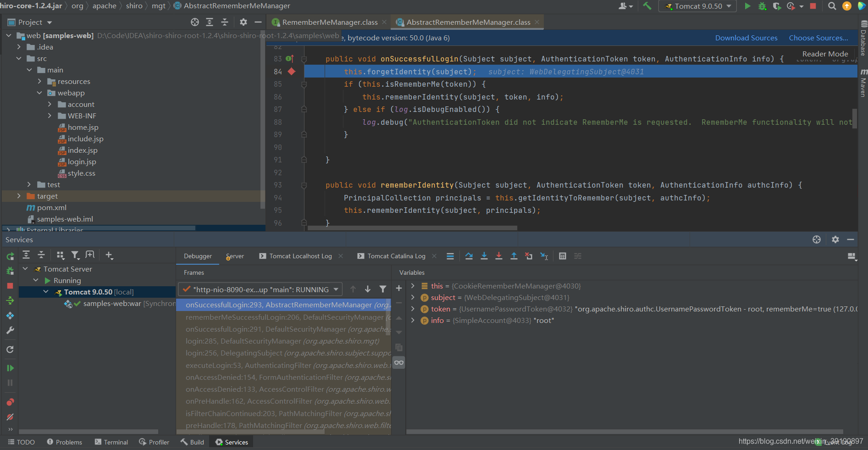
Task: Run Tomcat 9.0.50 with green play icon
Action: click(x=748, y=6)
